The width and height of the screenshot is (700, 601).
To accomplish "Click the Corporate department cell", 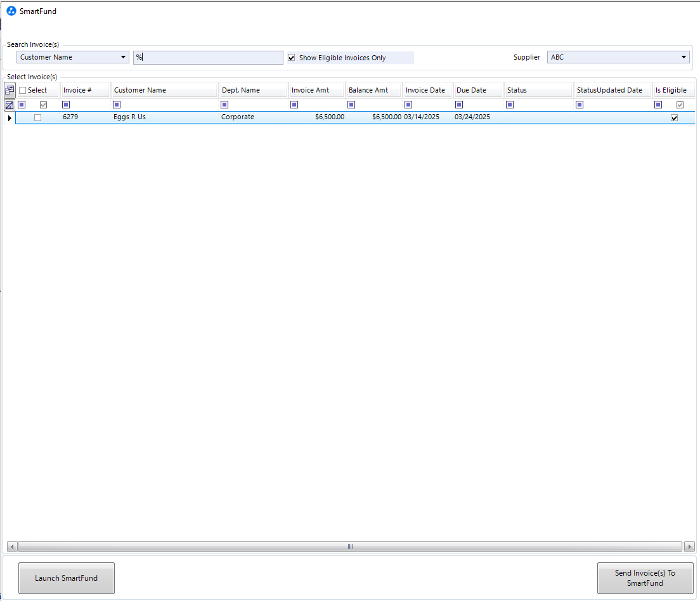I will [x=253, y=117].
